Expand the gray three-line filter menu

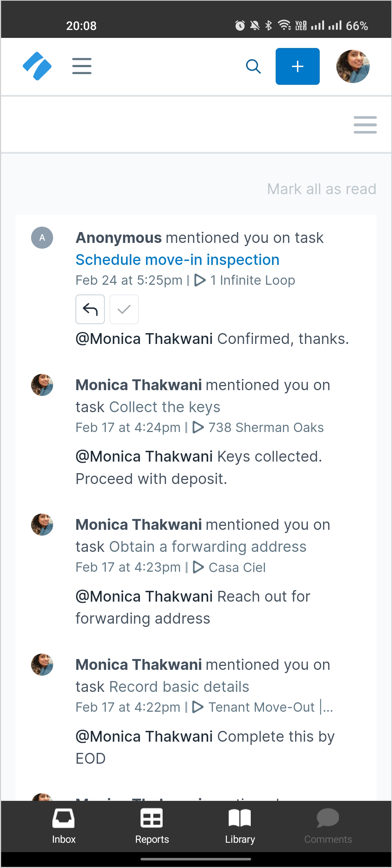(365, 125)
